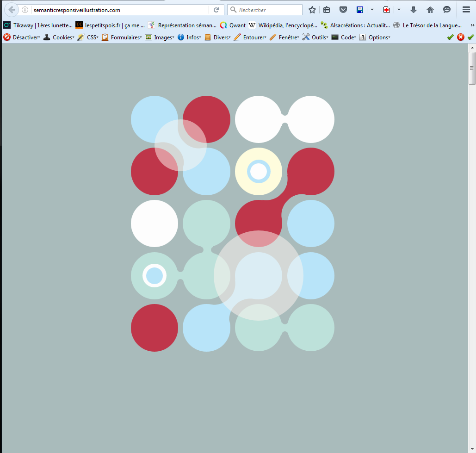
Task: Expand the Cookies menu
Action: (x=59, y=37)
